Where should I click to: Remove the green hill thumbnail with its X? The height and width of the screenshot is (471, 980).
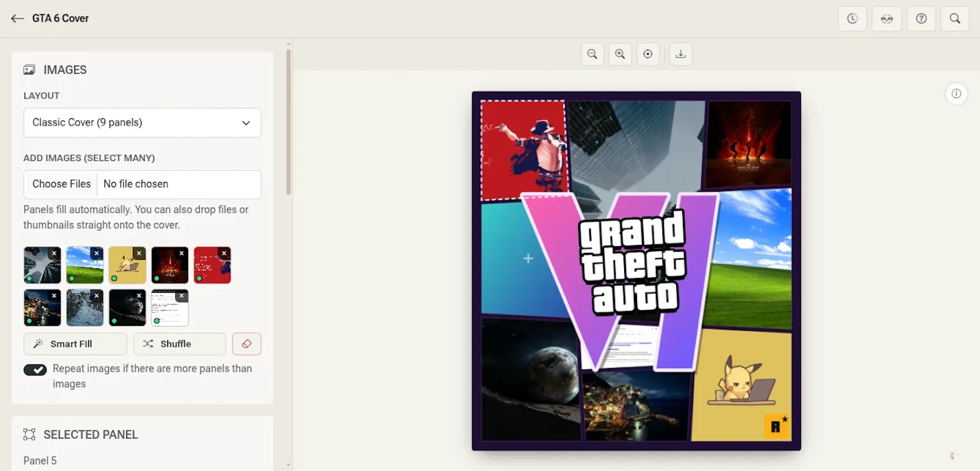click(x=97, y=253)
